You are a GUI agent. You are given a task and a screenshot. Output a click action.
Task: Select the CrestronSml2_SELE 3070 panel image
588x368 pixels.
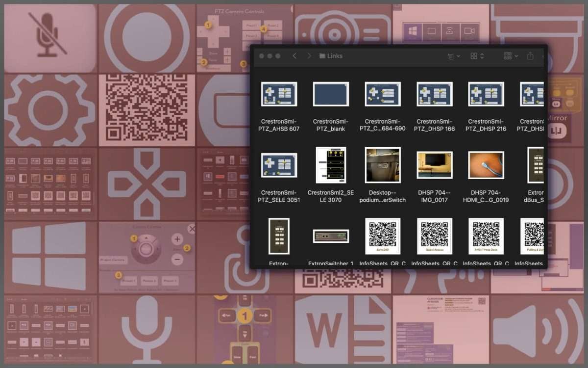331,165
